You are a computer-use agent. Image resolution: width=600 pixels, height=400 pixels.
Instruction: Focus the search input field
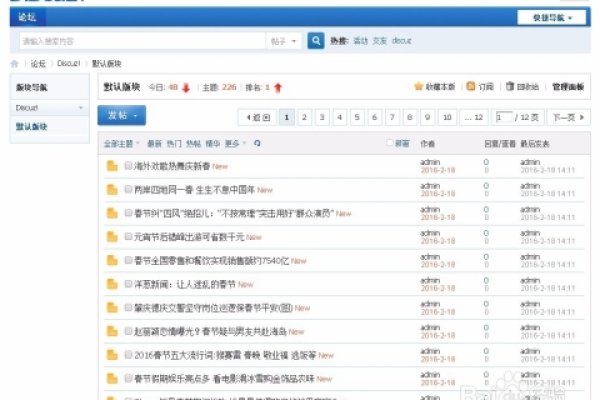point(142,41)
